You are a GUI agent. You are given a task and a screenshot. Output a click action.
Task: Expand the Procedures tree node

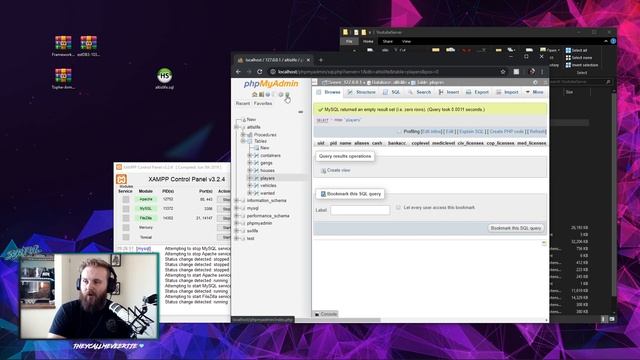point(243,135)
